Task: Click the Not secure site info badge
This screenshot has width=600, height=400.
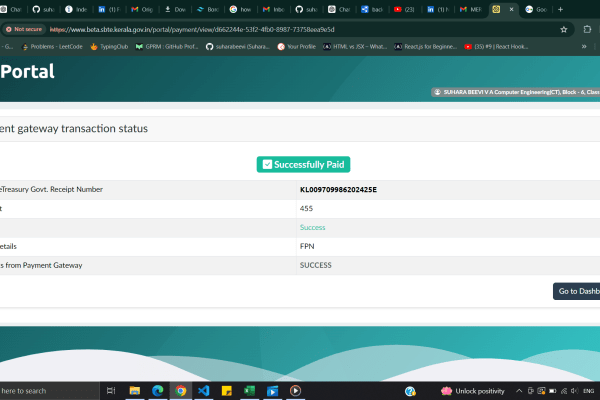Action: pyautogui.click(x=24, y=29)
